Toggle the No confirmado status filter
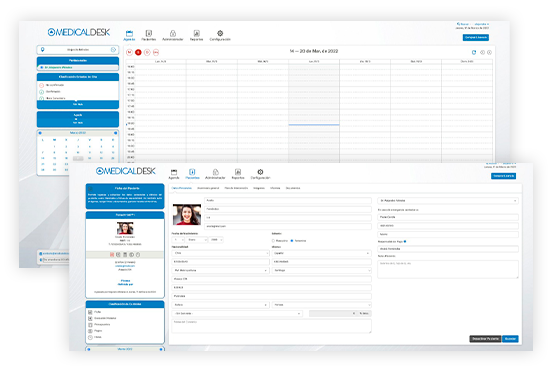Image resolution: width=553 pixels, height=388 pixels. [41, 85]
